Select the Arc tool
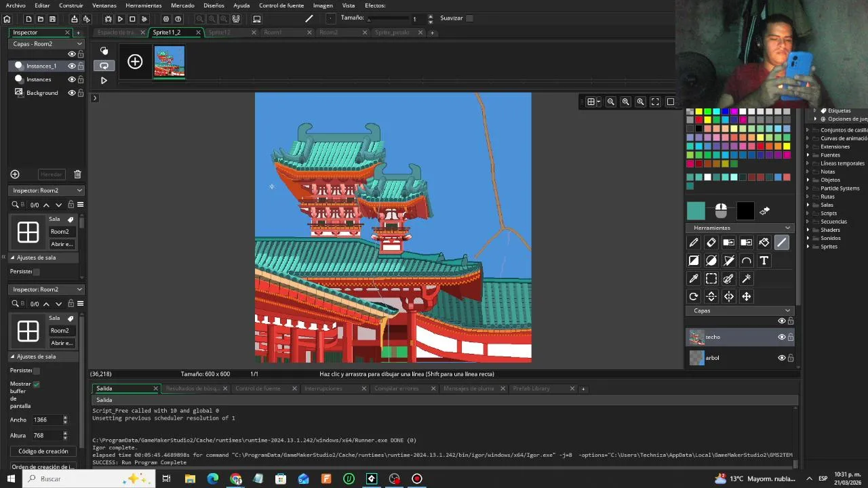 coord(747,260)
